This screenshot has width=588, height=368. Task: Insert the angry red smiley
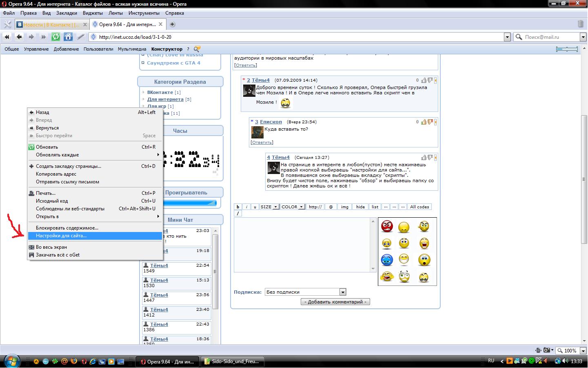387,226
